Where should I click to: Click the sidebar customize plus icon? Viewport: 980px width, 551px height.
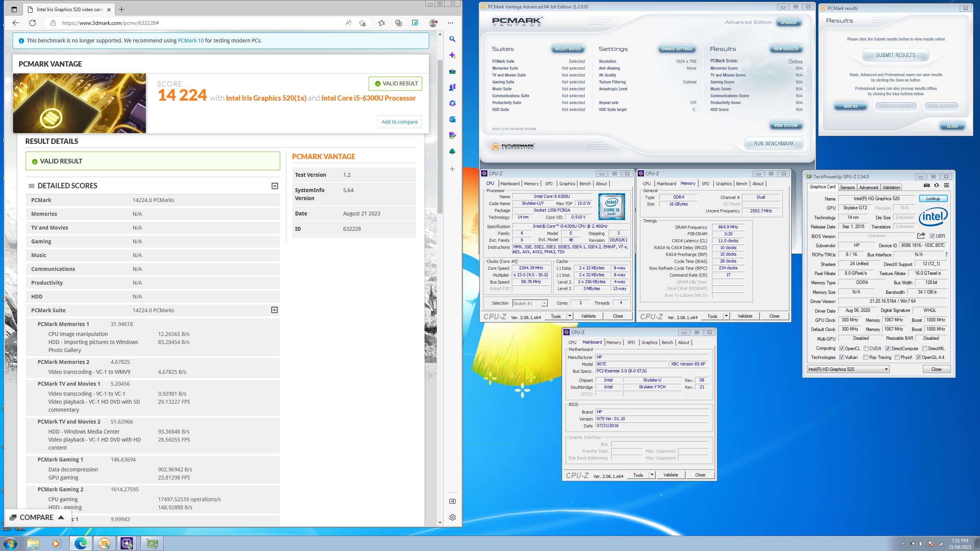[x=452, y=169]
